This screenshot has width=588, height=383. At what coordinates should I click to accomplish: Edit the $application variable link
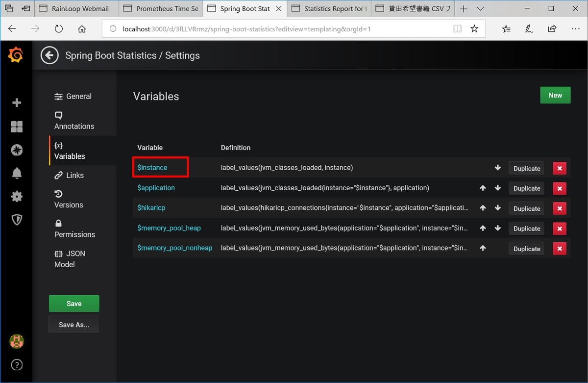[156, 188]
